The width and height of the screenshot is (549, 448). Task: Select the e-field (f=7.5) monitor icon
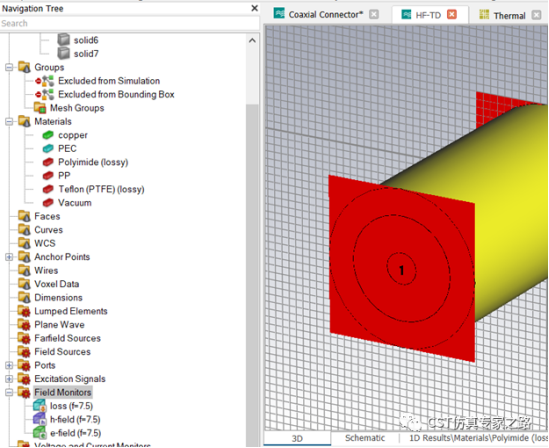39,433
